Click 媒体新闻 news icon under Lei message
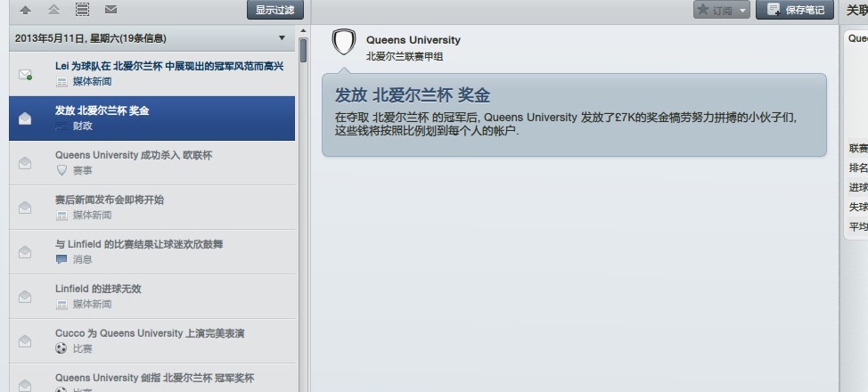Viewport: 868px width, 392px height. coord(61,82)
